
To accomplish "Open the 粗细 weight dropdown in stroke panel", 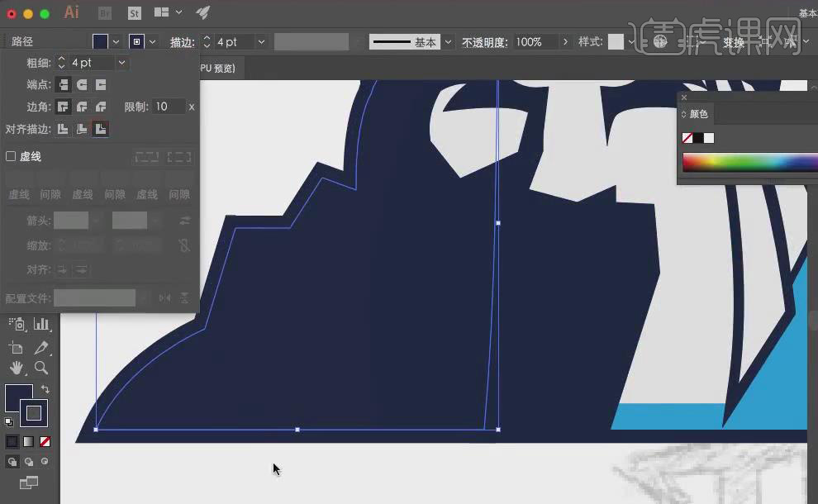I will (x=121, y=63).
